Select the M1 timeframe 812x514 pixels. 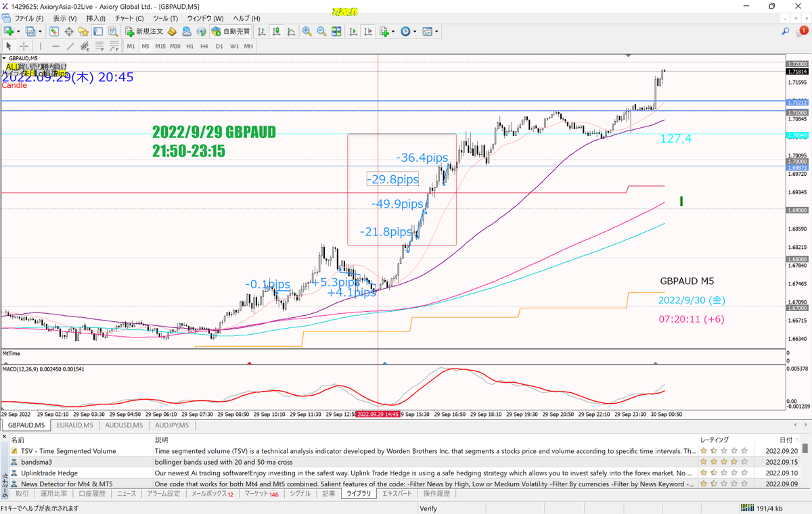(x=131, y=46)
